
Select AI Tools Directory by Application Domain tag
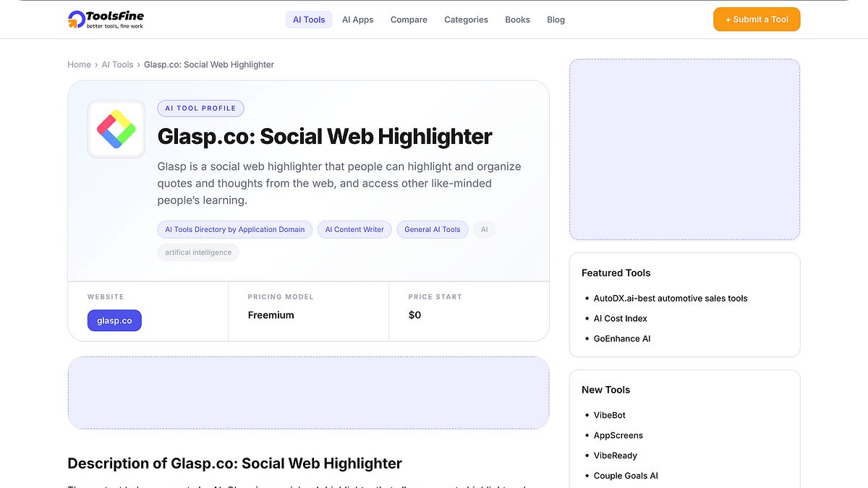(x=235, y=230)
